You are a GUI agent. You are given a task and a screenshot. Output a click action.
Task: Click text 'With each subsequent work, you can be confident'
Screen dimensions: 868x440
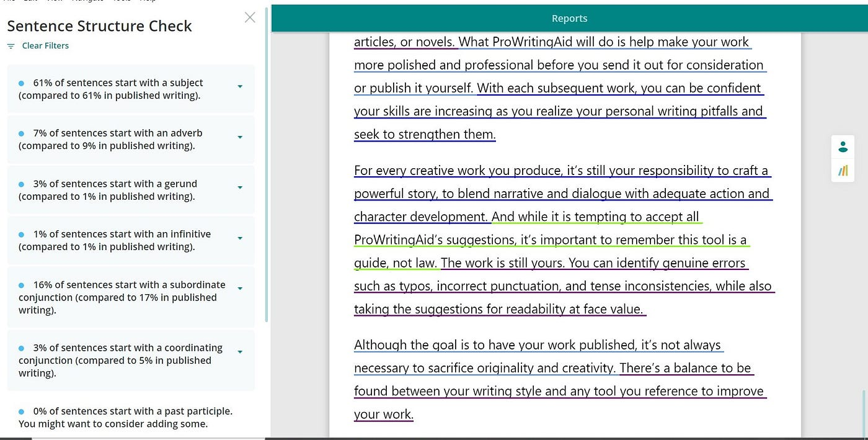click(x=619, y=88)
